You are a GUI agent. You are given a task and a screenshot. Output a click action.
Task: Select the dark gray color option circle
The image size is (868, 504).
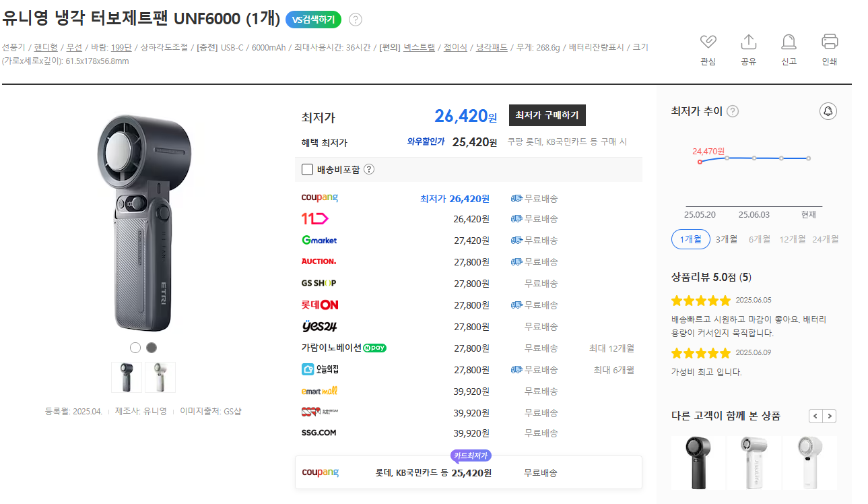point(152,348)
